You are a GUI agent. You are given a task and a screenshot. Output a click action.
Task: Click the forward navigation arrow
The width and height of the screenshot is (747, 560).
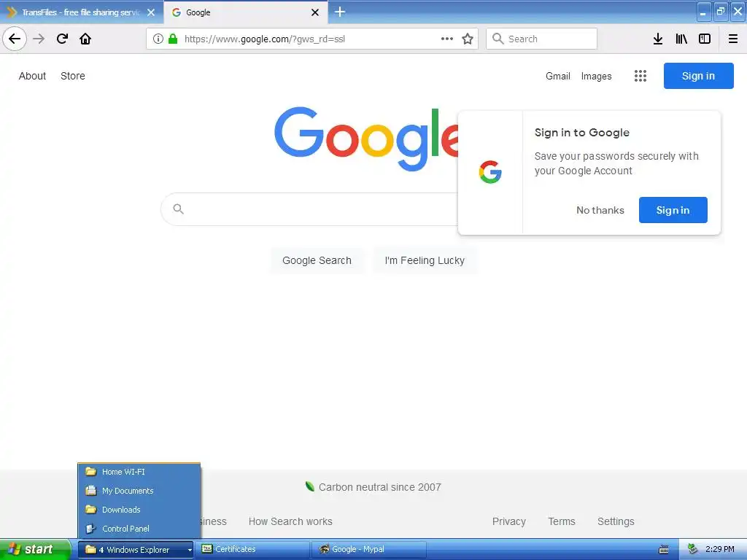(x=39, y=39)
